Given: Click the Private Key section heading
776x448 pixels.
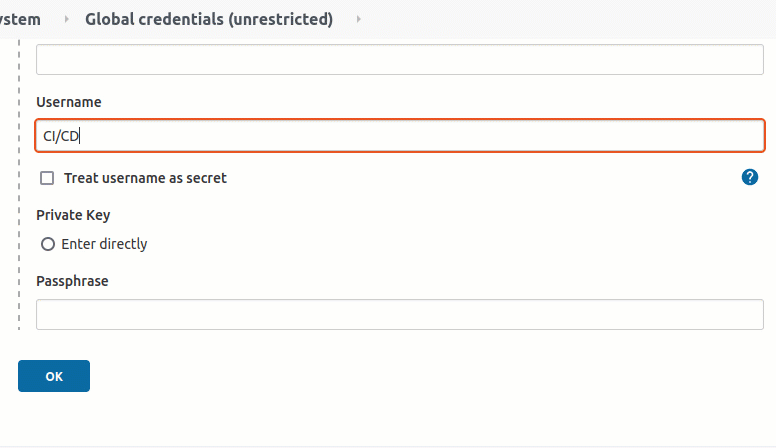Looking at the screenshot, I should point(73,215).
